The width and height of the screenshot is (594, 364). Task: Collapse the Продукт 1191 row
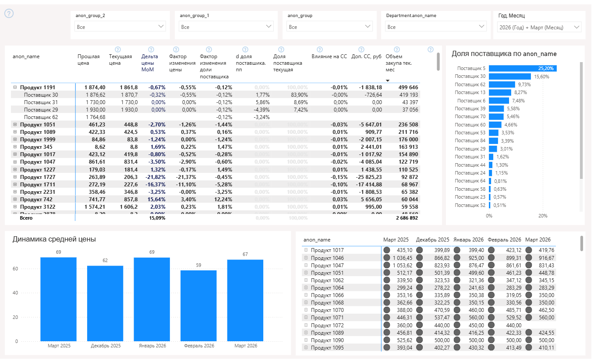15,87
